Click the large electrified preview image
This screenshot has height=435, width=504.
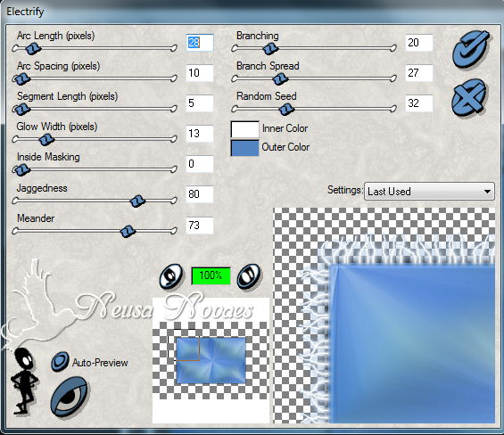coord(384,316)
